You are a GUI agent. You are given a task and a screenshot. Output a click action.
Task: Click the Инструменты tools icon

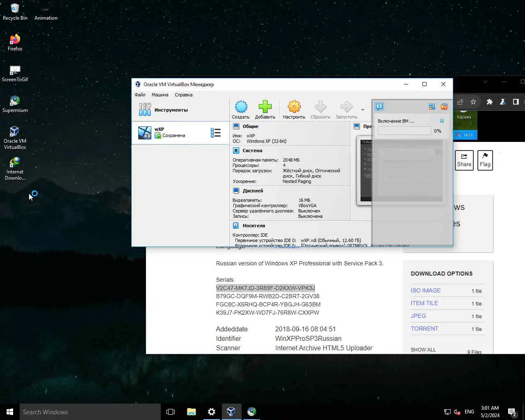pos(145,110)
